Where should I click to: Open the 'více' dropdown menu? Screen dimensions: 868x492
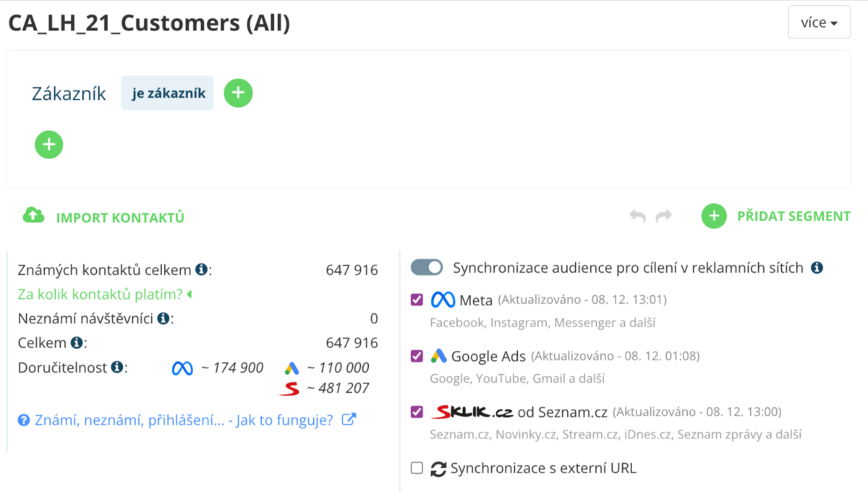819,22
